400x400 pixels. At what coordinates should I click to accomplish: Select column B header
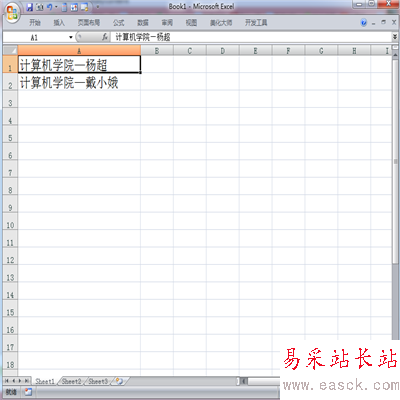coord(157,51)
